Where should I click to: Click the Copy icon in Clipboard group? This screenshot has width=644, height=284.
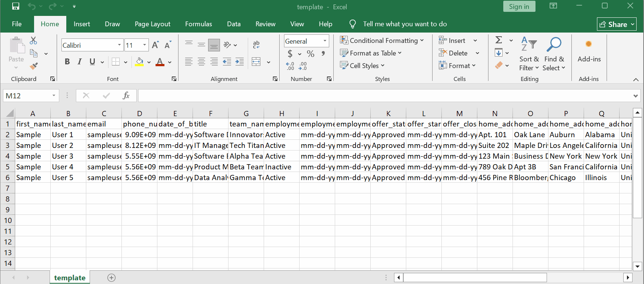(x=34, y=53)
